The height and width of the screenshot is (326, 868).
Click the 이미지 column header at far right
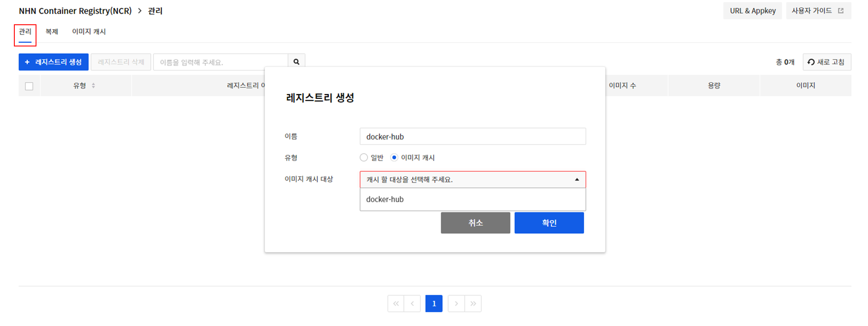point(806,86)
